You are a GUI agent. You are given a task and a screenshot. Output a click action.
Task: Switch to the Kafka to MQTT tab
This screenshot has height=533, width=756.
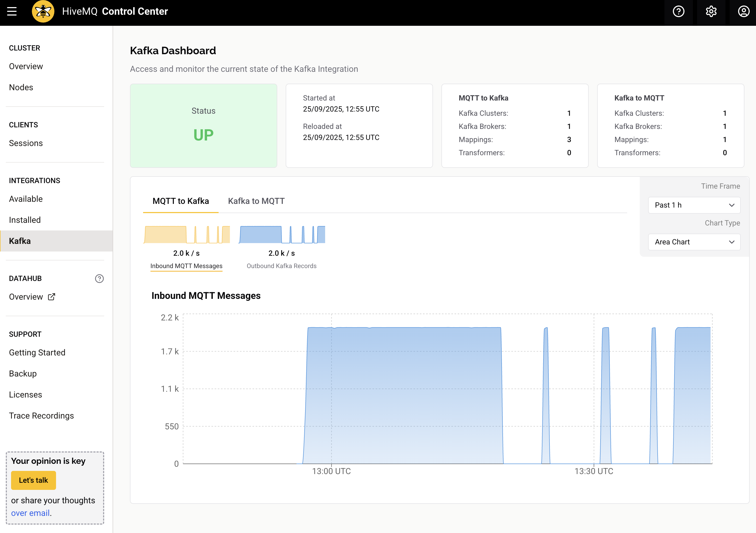click(256, 201)
